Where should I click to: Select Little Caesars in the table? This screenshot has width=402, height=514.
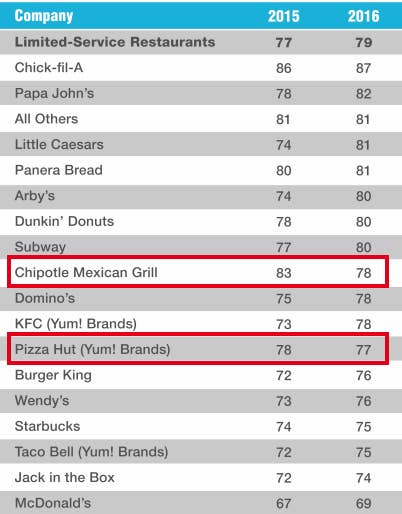click(59, 145)
